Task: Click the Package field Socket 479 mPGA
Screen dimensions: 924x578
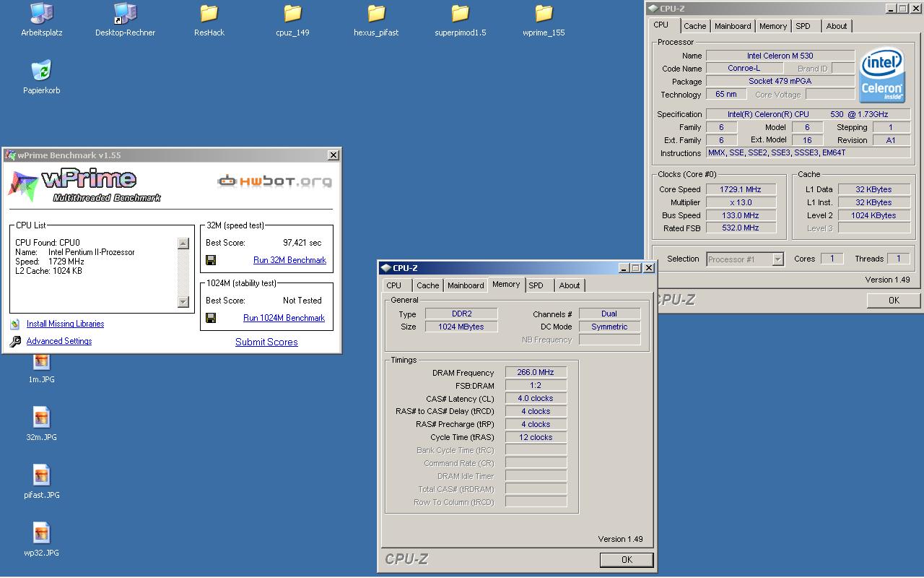Action: point(780,82)
